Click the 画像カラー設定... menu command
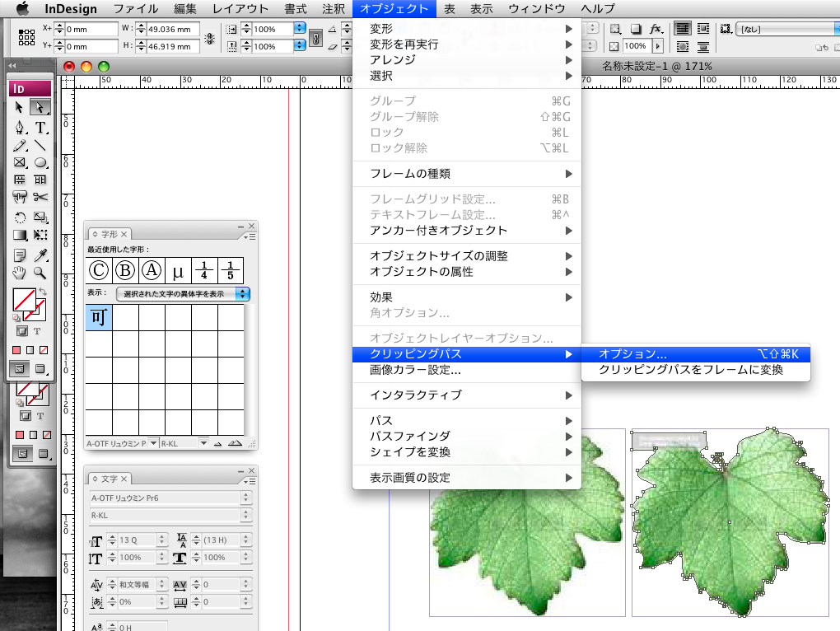This screenshot has height=631, width=840. [415, 371]
